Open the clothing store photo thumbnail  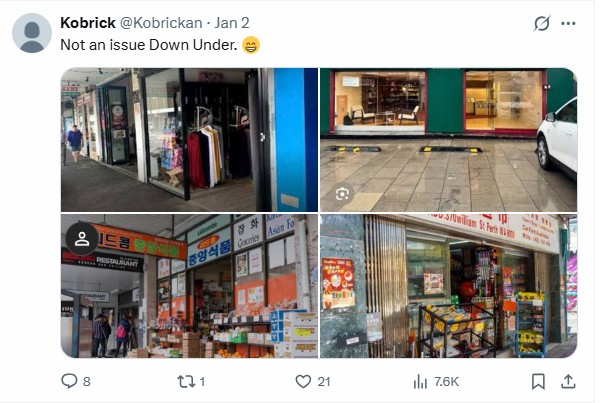click(189, 140)
